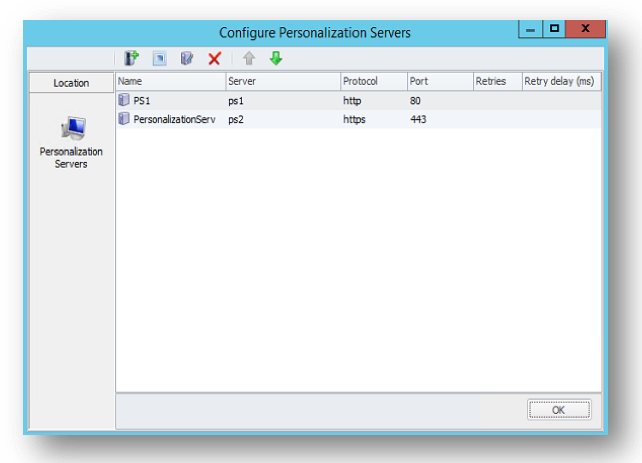Click the Port column header
Screen dimensions: 642x463
pyautogui.click(x=440, y=81)
